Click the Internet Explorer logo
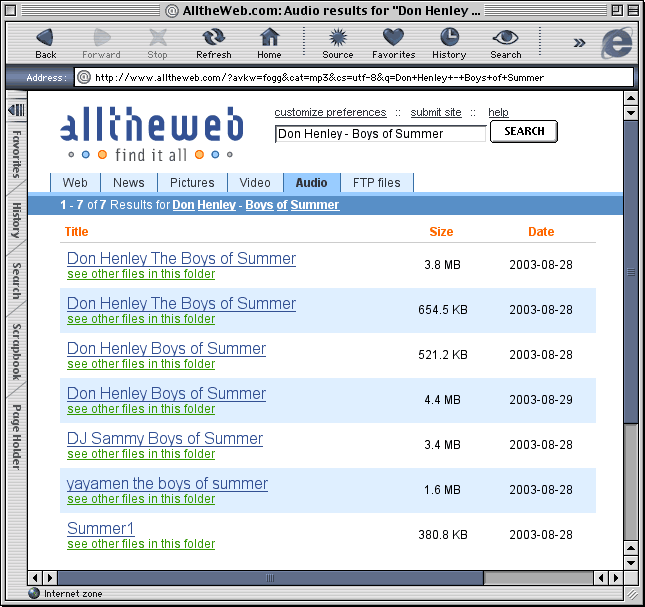 [x=617, y=42]
